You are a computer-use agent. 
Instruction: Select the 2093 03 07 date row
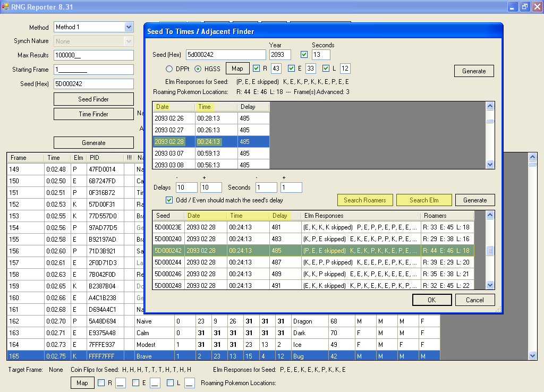pyautogui.click(x=174, y=154)
